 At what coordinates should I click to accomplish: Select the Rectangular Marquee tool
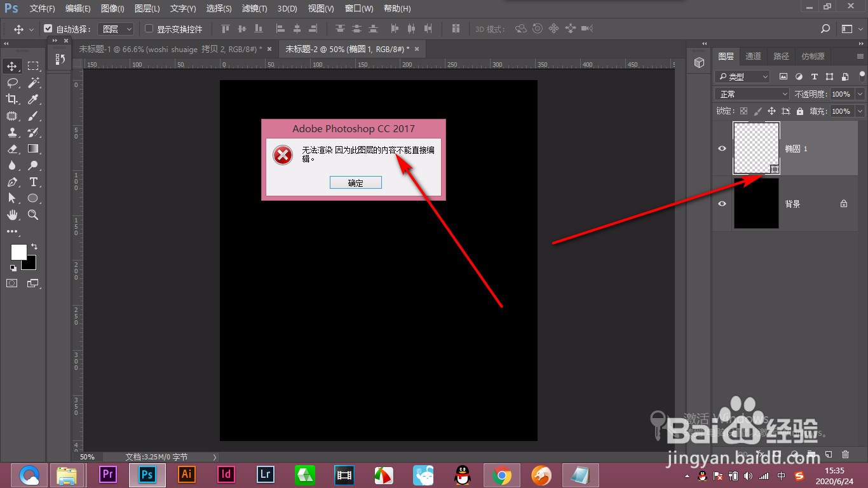33,66
